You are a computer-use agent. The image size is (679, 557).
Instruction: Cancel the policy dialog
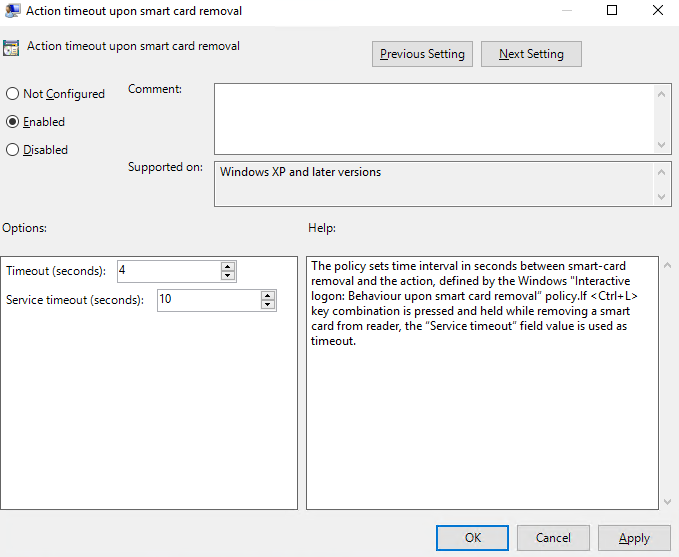tap(553, 538)
